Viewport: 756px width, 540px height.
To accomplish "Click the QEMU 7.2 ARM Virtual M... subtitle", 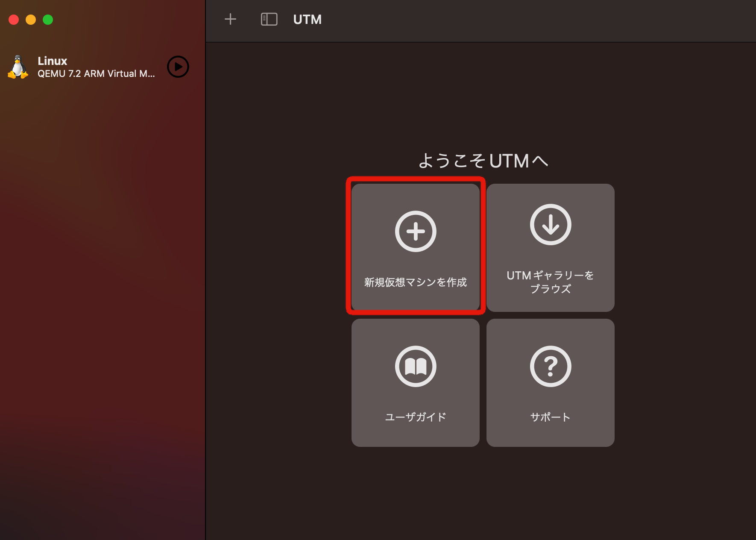I will point(96,73).
